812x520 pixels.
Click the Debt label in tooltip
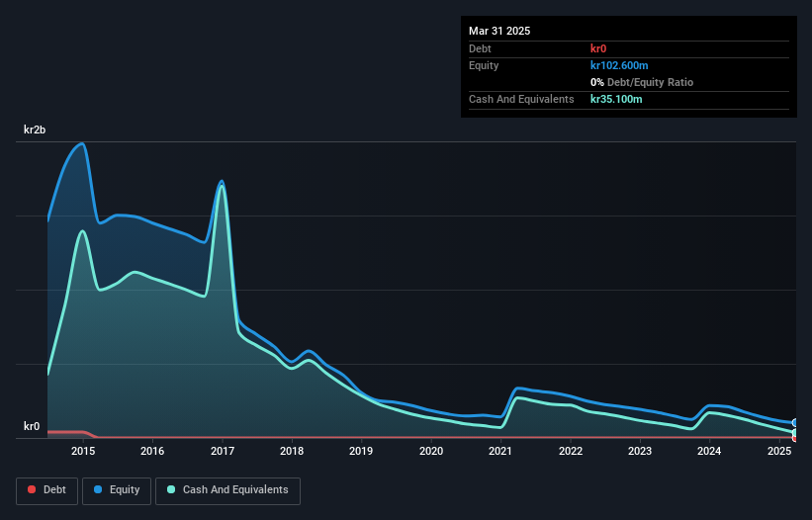point(480,48)
